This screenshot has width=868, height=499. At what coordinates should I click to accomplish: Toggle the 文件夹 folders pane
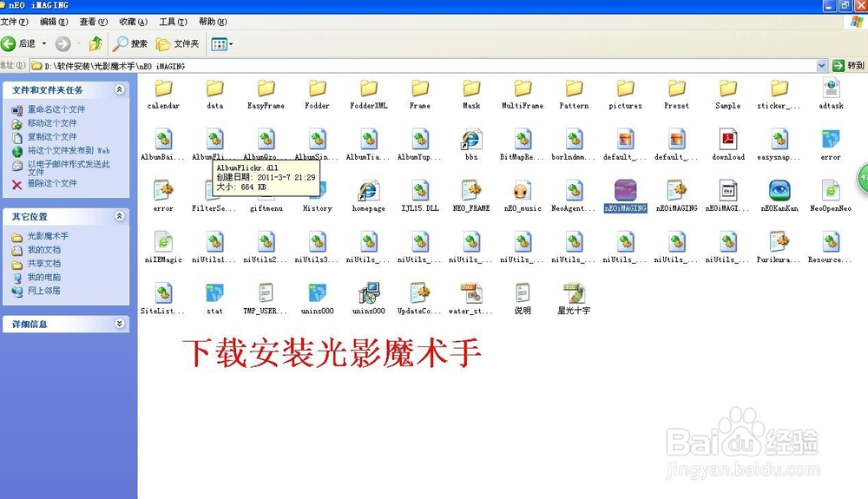[x=178, y=43]
